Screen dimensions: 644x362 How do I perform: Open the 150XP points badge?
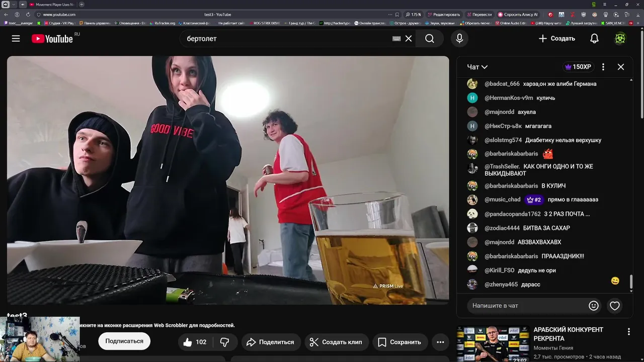point(578,67)
